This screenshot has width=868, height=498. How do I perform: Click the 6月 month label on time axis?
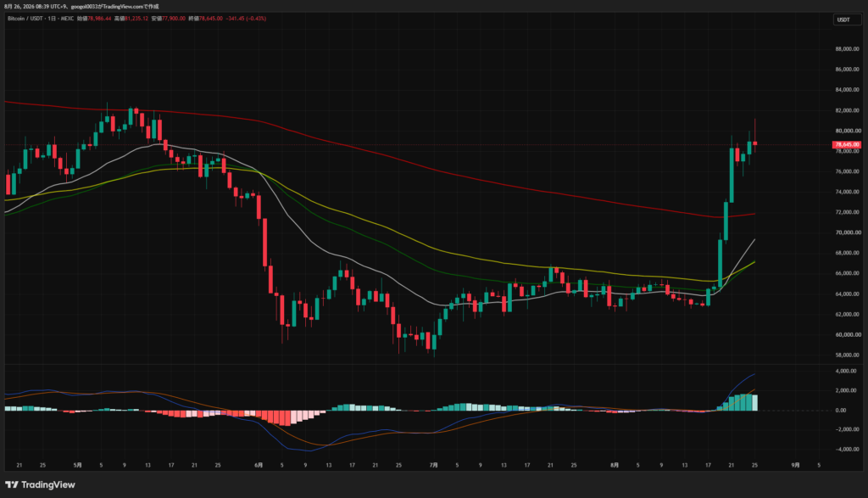tap(259, 465)
